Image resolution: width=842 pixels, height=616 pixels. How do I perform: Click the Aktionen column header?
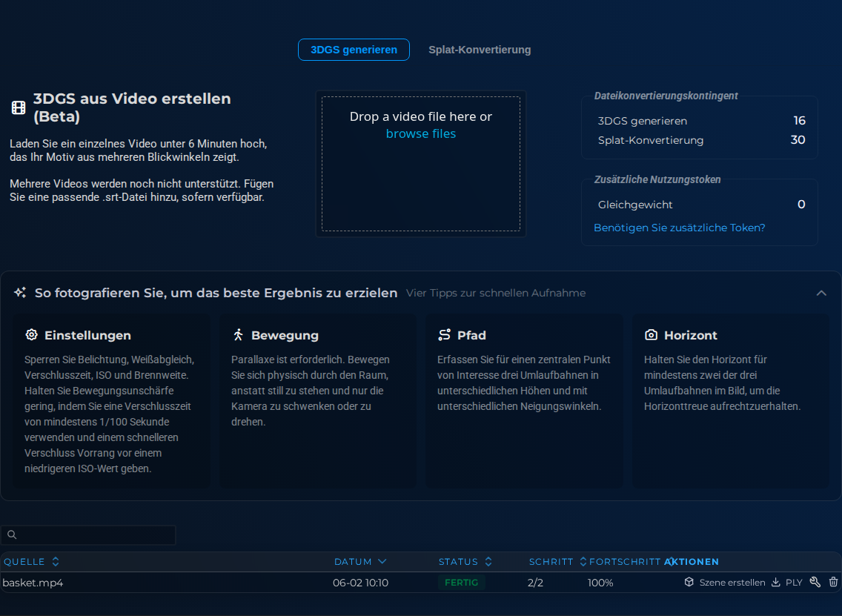click(x=692, y=562)
